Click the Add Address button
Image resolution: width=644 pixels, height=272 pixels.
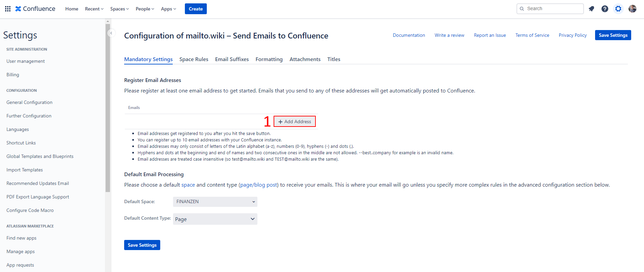click(295, 121)
